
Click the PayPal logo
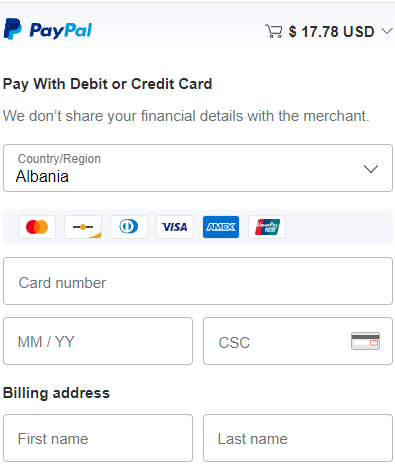click(47, 29)
